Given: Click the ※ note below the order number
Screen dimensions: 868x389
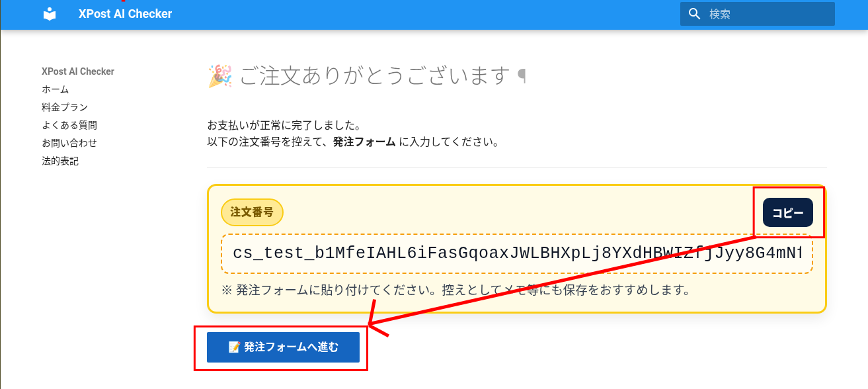Looking at the screenshot, I should tap(456, 290).
